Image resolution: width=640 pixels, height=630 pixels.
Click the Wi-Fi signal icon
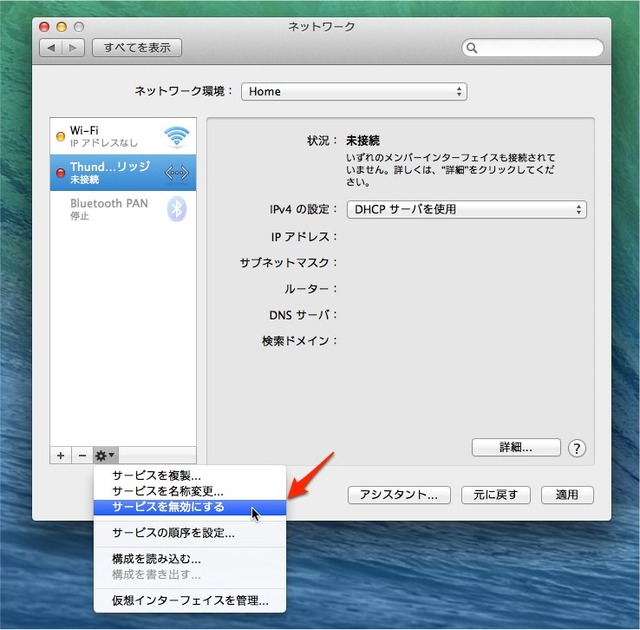tap(176, 137)
